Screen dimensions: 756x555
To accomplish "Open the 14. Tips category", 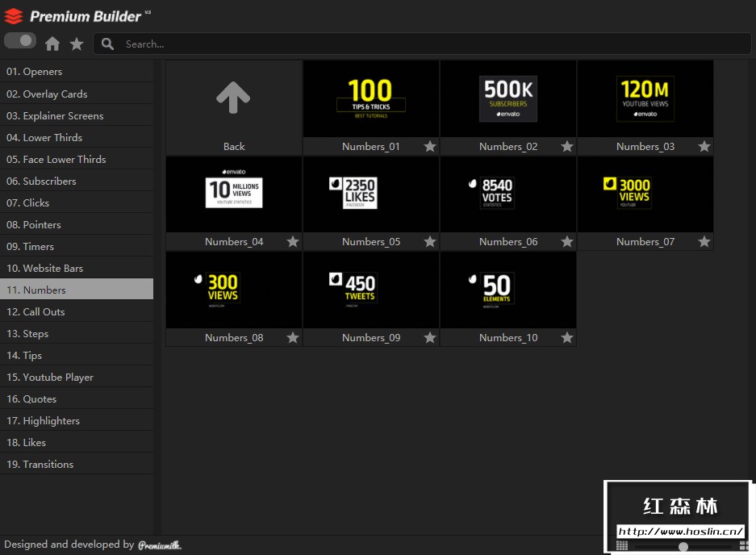I will (77, 356).
